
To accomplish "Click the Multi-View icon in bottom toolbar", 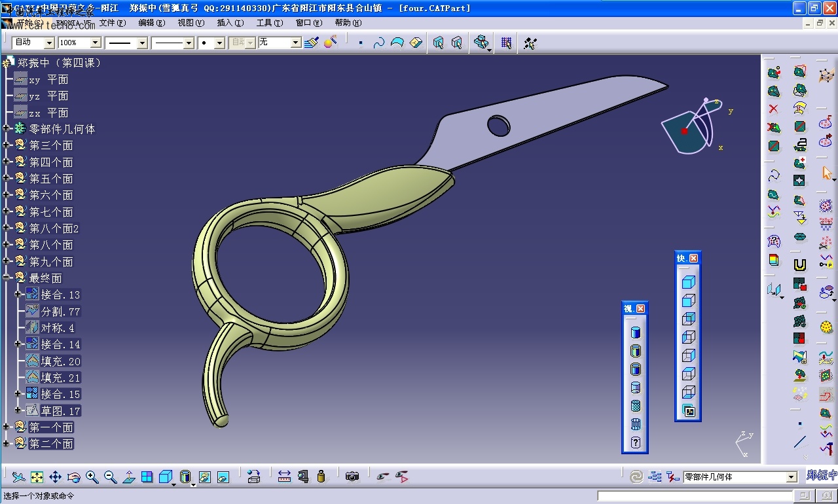I will point(147,477).
